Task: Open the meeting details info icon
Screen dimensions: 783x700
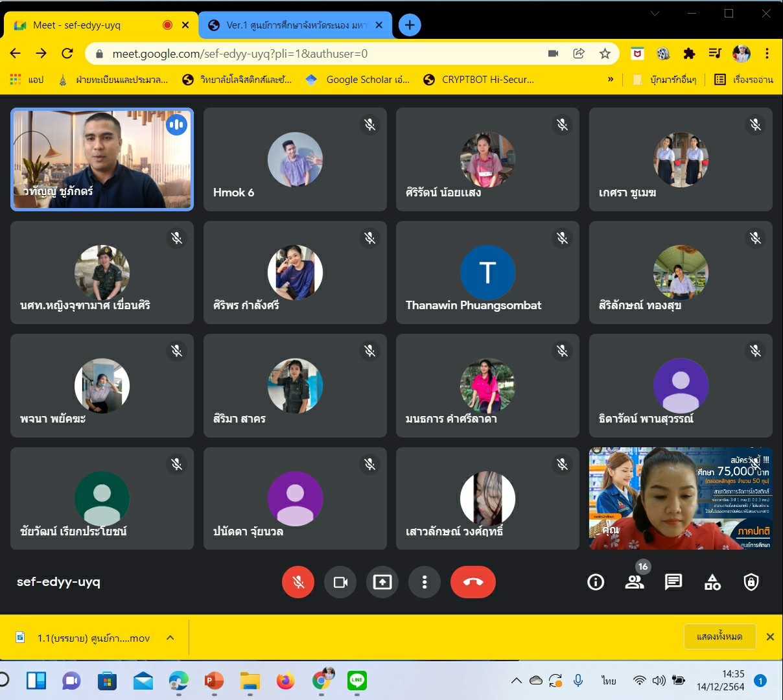Action: (595, 582)
